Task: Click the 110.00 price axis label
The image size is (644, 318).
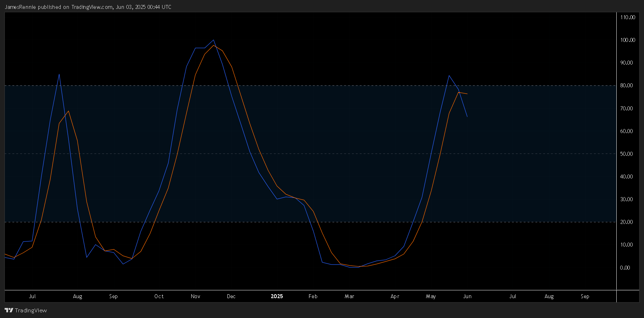Action: [x=628, y=17]
